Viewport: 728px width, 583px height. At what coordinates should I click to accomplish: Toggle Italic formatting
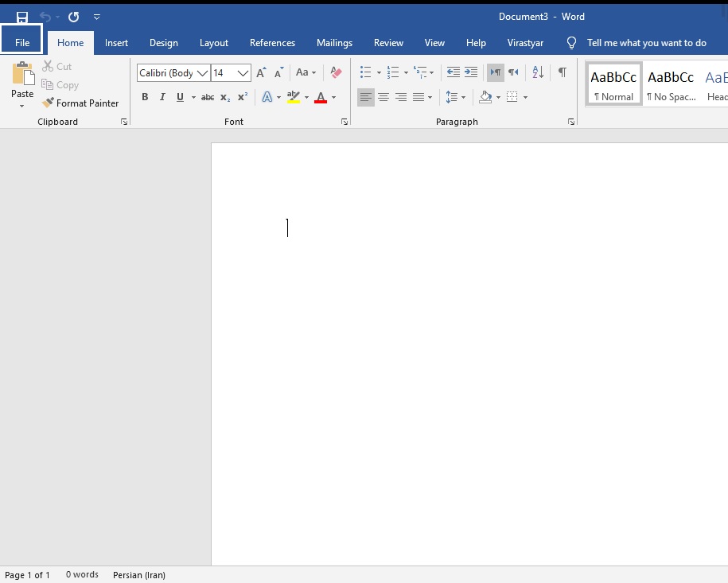click(x=162, y=97)
